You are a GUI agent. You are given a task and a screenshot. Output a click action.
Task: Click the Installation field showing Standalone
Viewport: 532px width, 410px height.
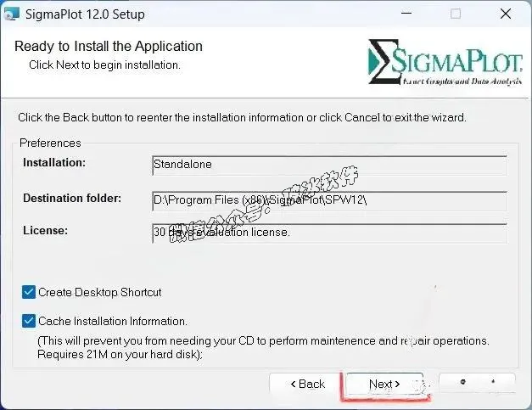(330, 166)
